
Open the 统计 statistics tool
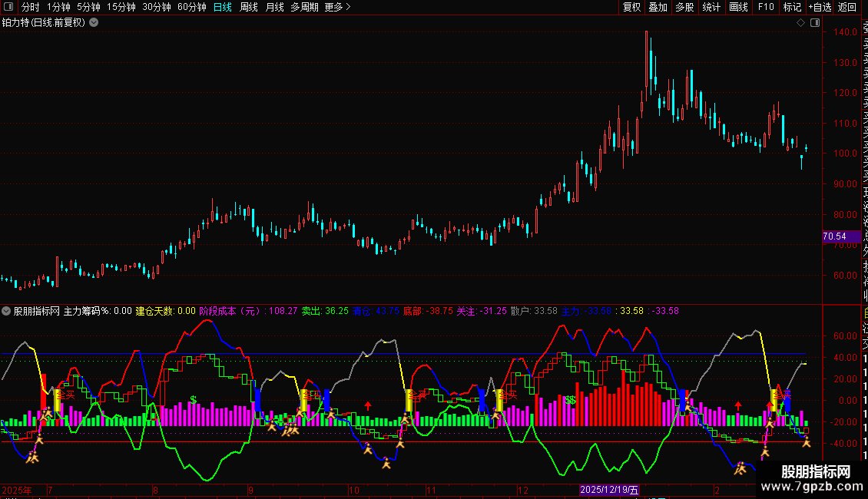click(x=711, y=7)
